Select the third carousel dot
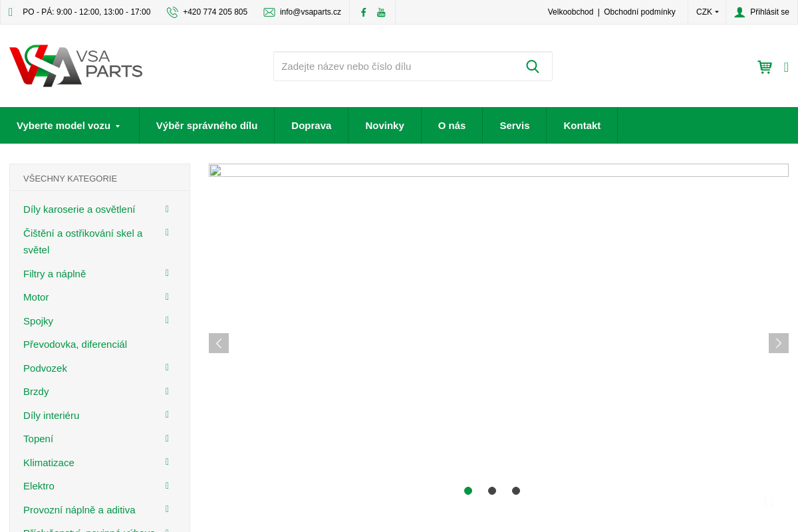The image size is (798, 532). pyautogui.click(x=516, y=491)
